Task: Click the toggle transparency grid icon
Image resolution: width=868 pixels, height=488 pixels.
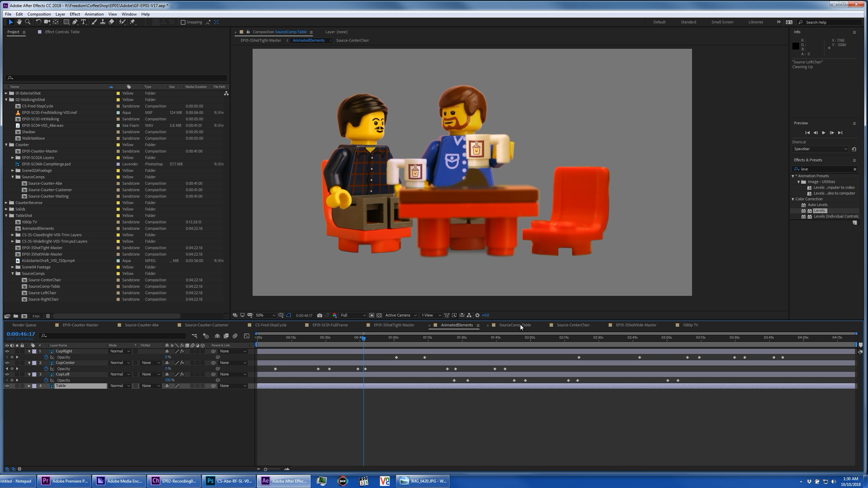Action: tap(379, 316)
